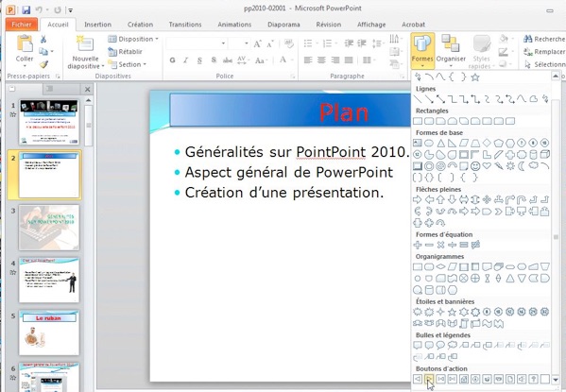Select the right arrow under Flèches pleines
The image size is (566, 392).
418,199
